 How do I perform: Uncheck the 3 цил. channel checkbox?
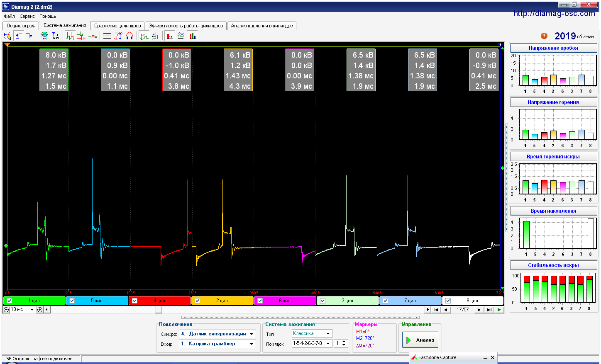pos(323,301)
